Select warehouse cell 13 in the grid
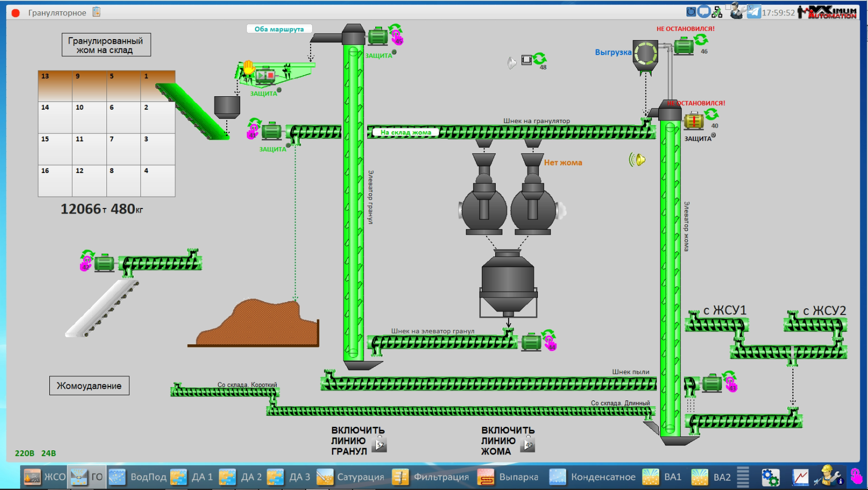Screen dimensions: 868x490 coord(55,86)
